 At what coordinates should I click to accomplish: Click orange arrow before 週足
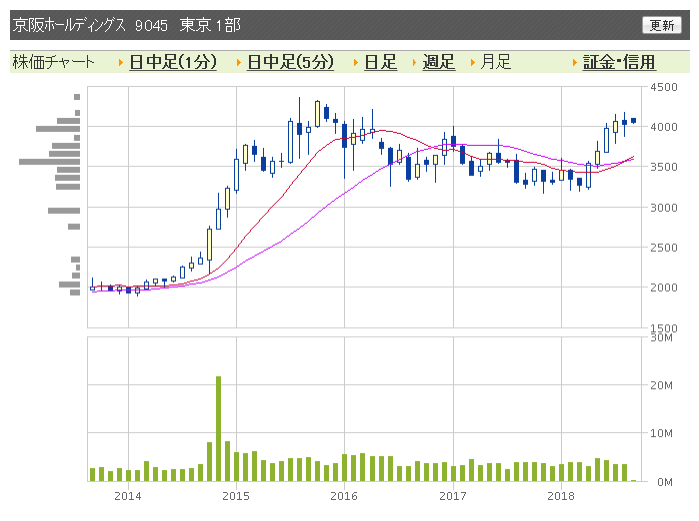[x=414, y=63]
